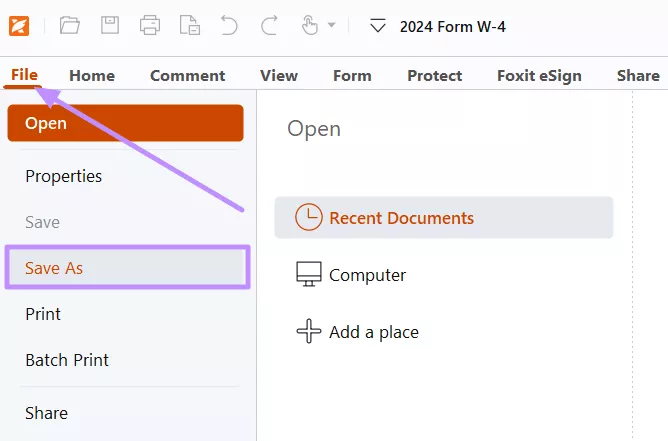Click the undo arrow icon

[229, 26]
